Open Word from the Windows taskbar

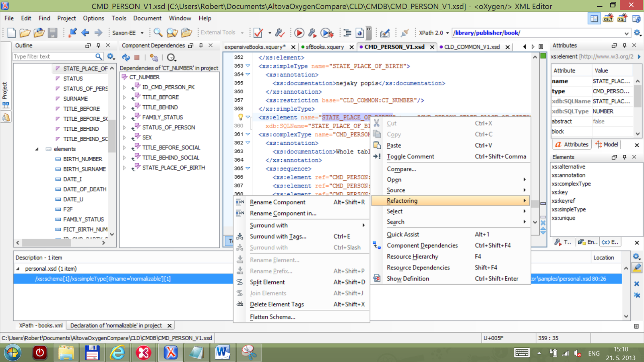coord(223,353)
